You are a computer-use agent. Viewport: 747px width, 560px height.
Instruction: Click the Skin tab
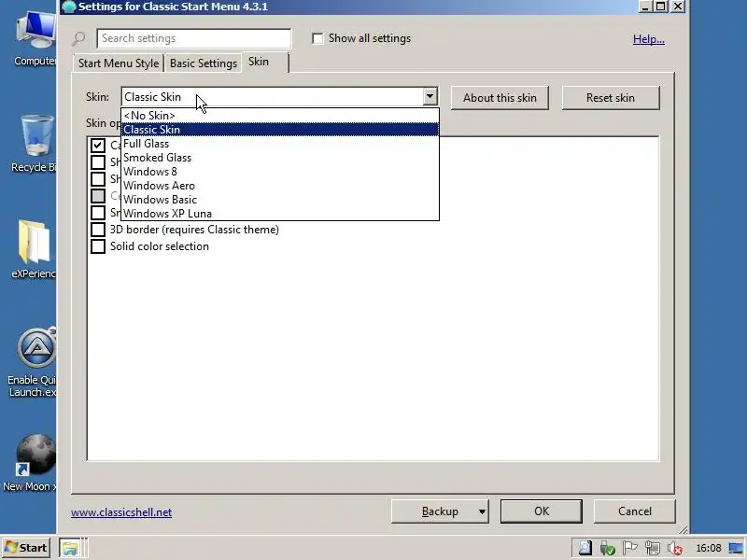[265, 62]
